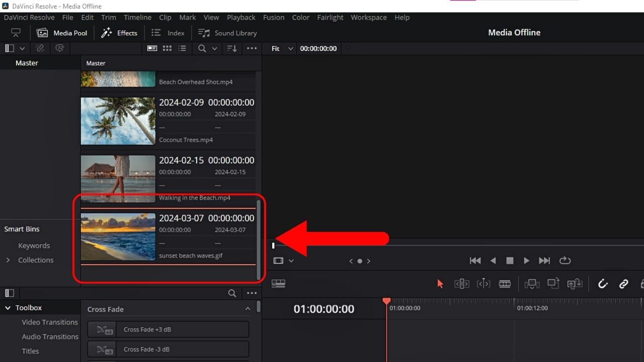This screenshot has width=644, height=362.
Task: Select Video Transitions in the Toolbox
Action: click(49, 322)
